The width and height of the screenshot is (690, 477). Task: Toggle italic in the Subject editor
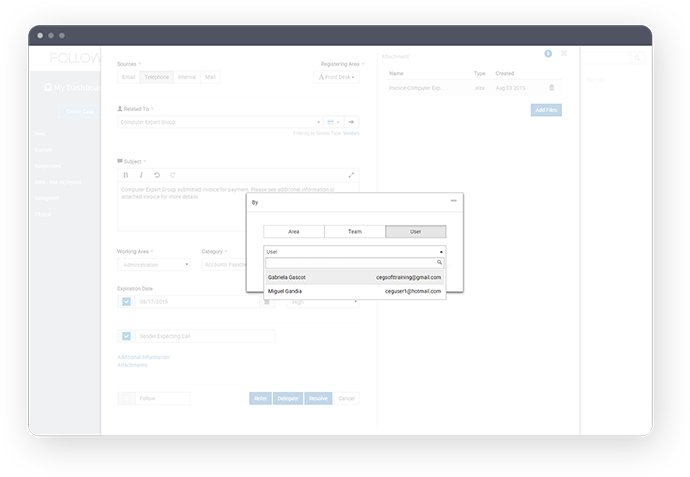141,175
